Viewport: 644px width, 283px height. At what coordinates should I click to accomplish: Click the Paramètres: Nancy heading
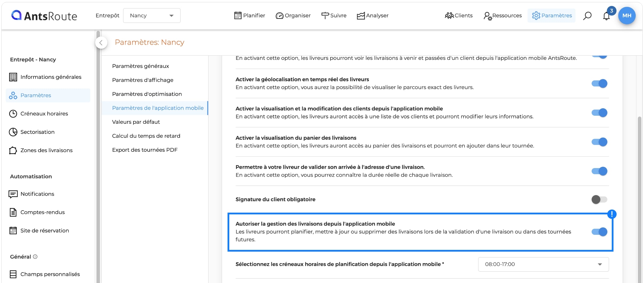[149, 42]
